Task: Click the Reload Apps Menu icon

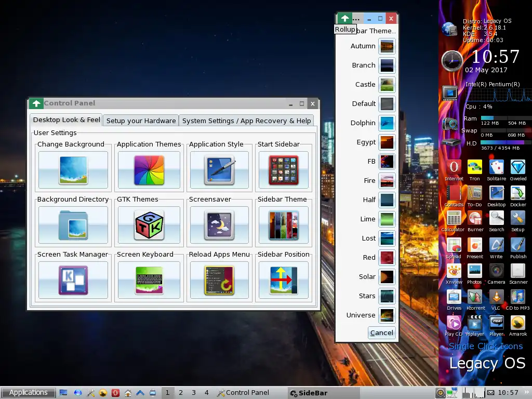Action: point(218,280)
